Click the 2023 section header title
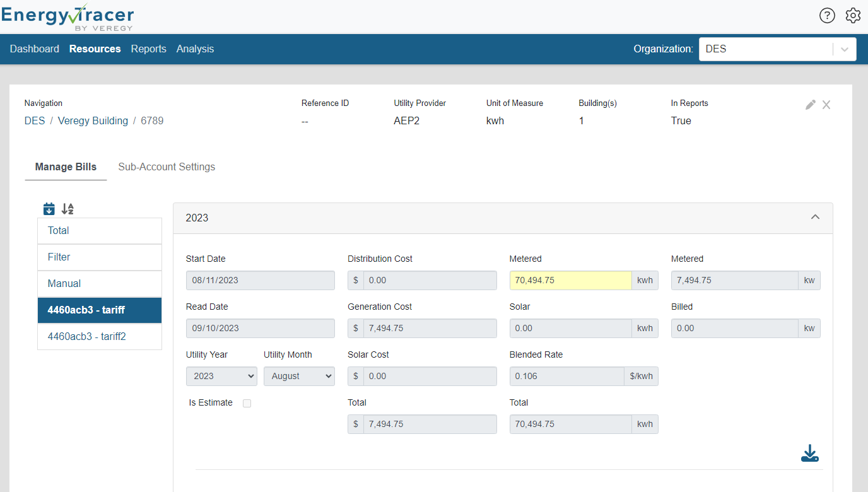The width and height of the screenshot is (868, 492). (x=197, y=218)
